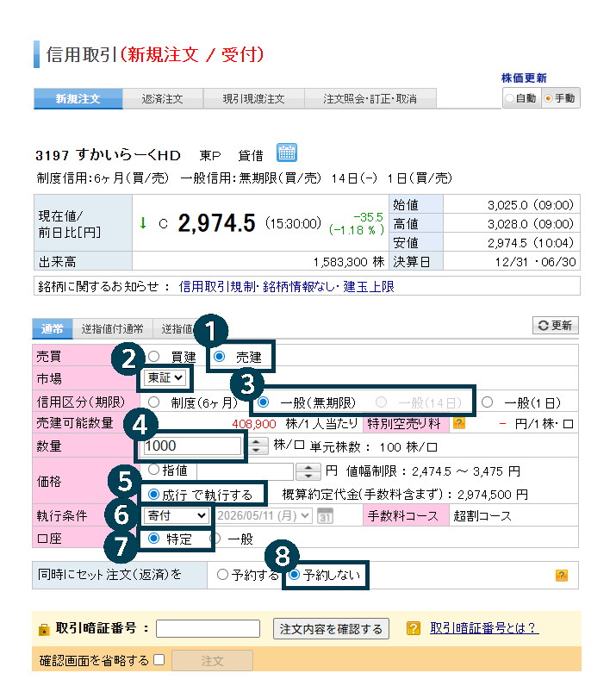
Task: Click the 更新 refresh button
Action: pos(556,326)
